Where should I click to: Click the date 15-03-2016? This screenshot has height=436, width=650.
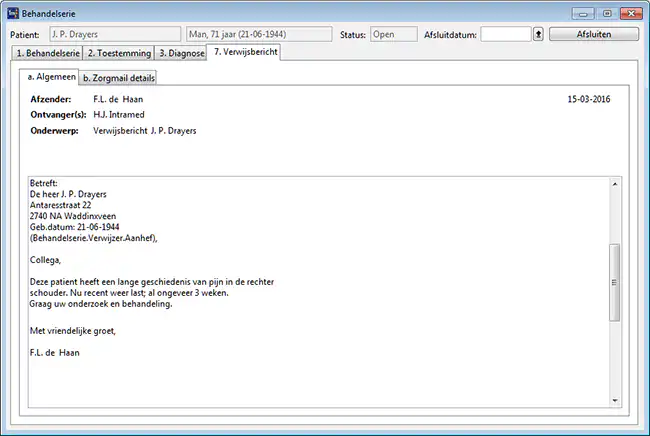pos(589,99)
